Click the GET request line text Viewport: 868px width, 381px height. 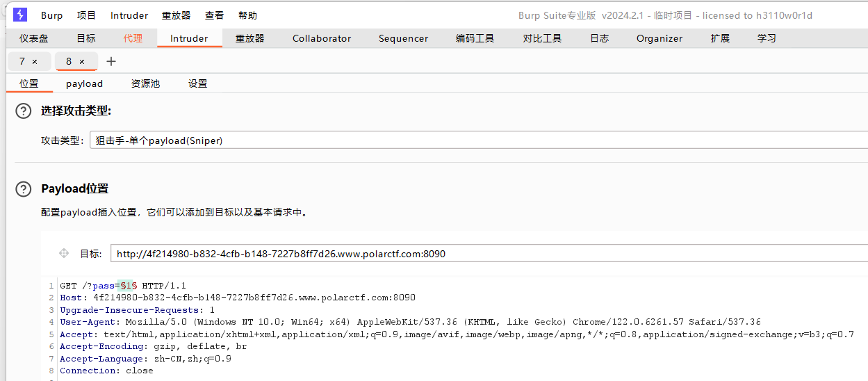(x=123, y=285)
